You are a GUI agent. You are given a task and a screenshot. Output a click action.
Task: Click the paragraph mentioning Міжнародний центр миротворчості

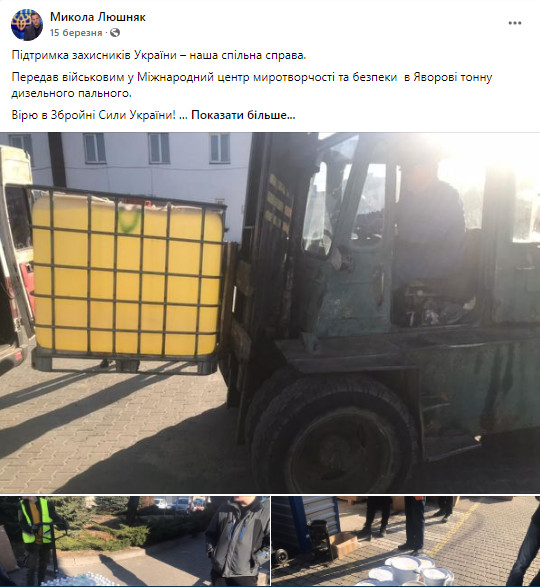tap(252, 85)
